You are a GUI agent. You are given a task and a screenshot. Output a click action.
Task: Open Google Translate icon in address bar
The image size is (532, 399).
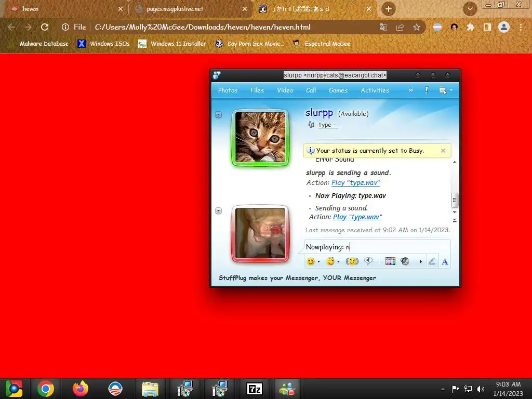[383, 27]
